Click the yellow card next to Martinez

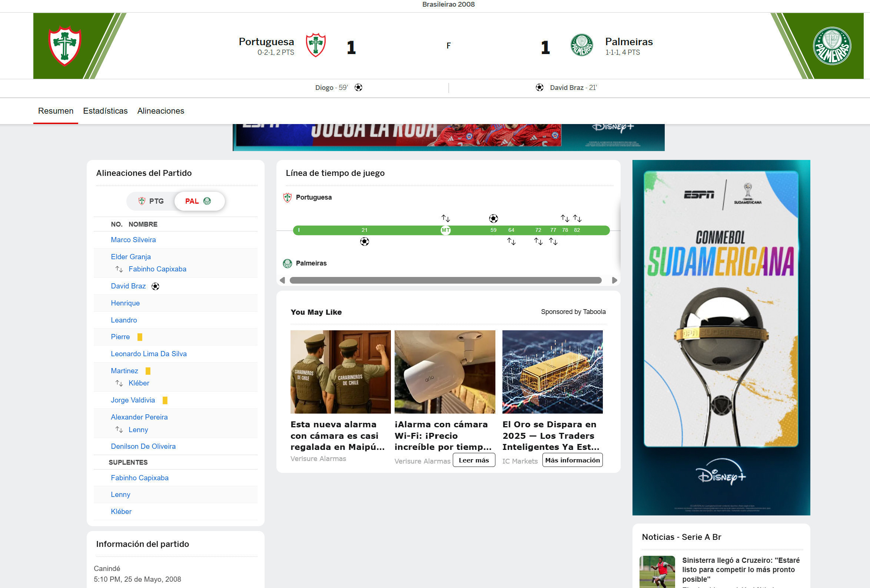[148, 371]
